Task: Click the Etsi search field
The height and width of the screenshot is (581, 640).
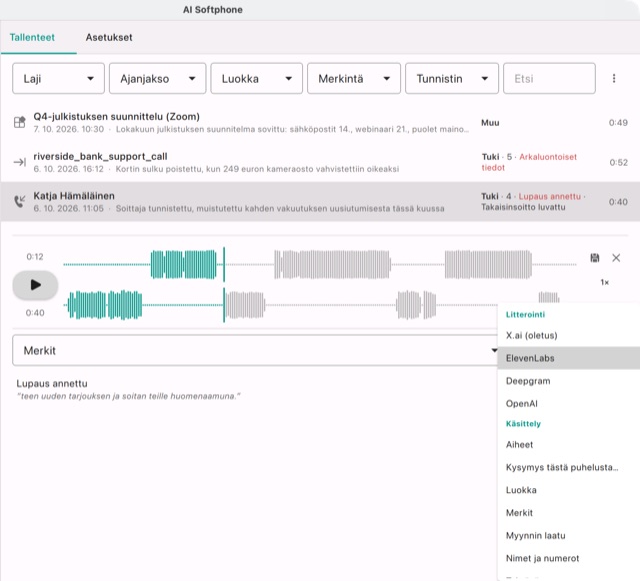Action: pos(549,78)
